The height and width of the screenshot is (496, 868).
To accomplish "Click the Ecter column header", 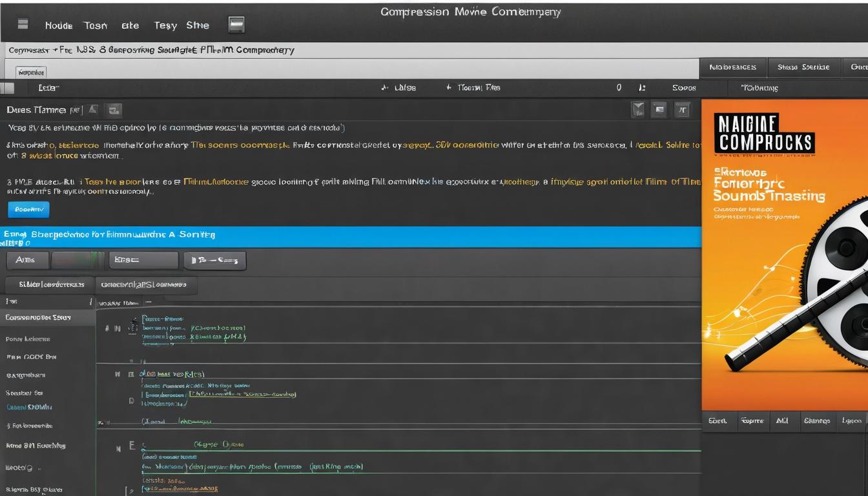I will 48,88.
